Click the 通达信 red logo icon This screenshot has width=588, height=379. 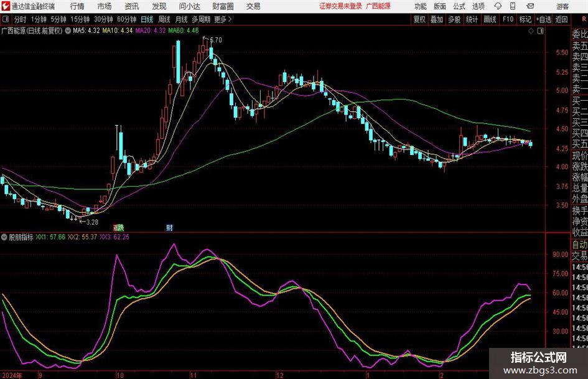pyautogui.click(x=6, y=6)
